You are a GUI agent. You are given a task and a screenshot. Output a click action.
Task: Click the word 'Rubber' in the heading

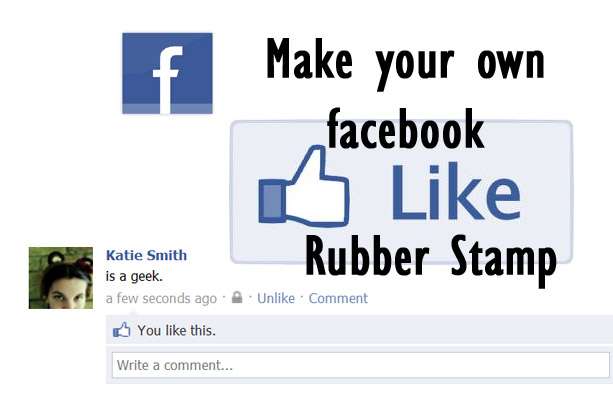tap(367, 256)
